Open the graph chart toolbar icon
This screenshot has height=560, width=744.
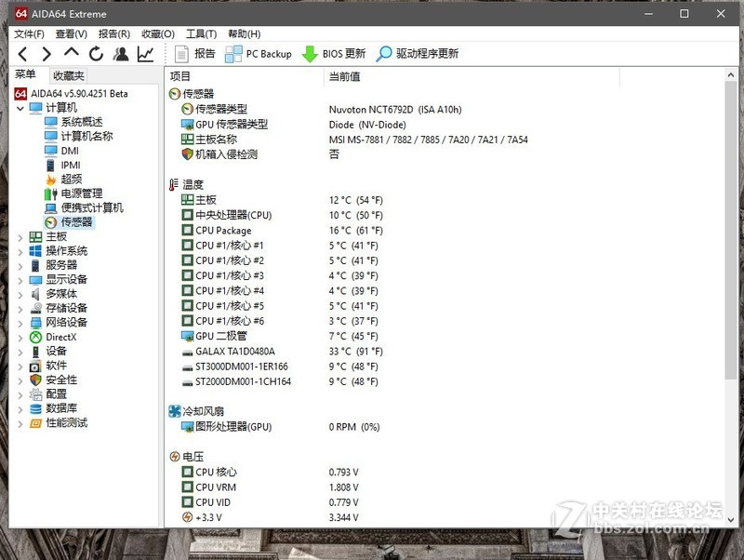(146, 54)
